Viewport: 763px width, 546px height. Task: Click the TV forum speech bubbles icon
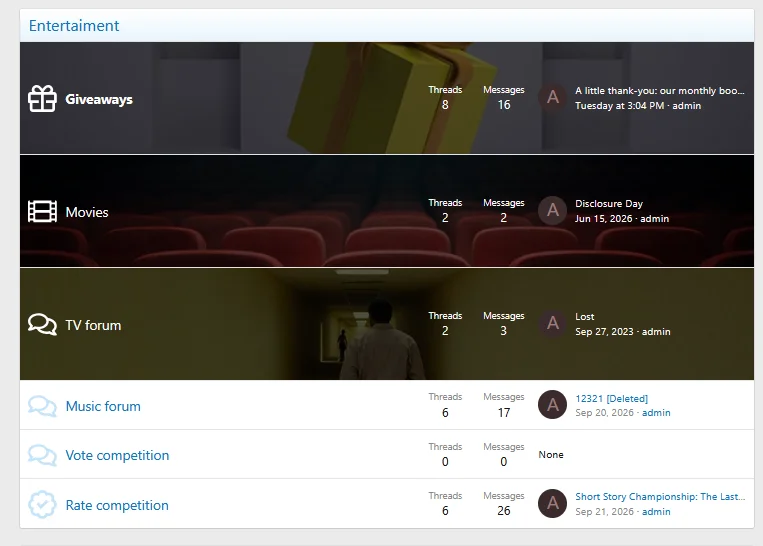[x=42, y=324]
